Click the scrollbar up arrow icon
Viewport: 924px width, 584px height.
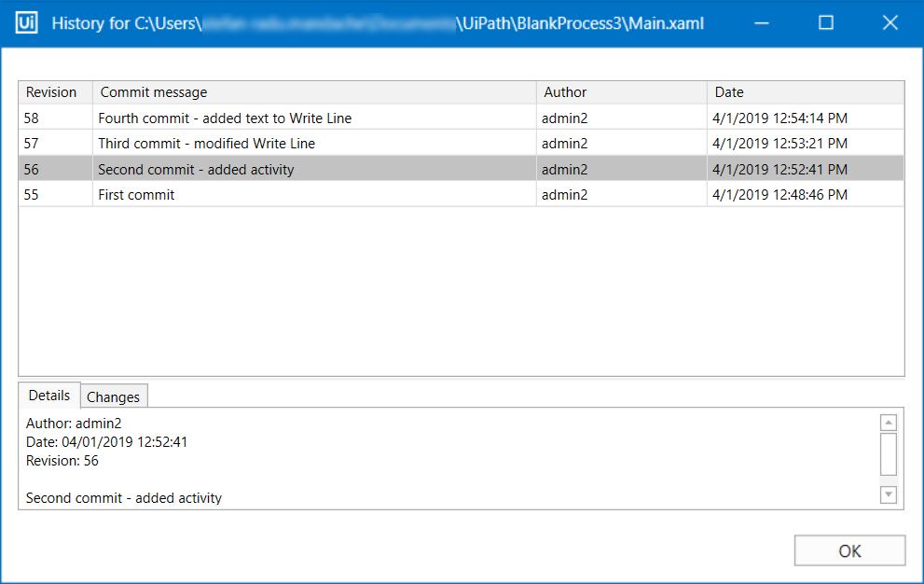888,421
